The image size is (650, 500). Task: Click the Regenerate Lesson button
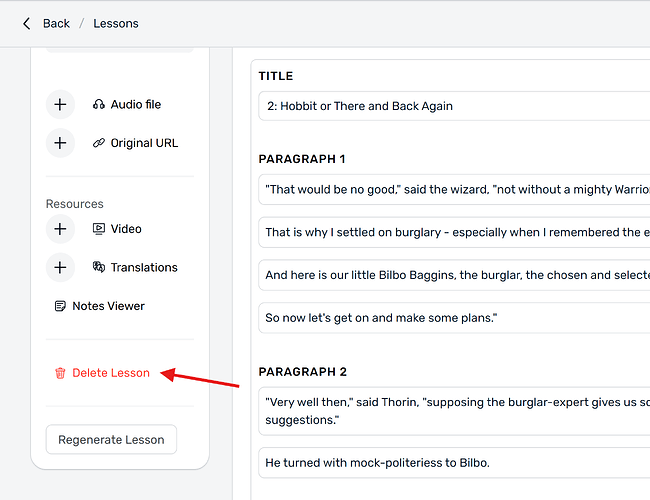(111, 439)
